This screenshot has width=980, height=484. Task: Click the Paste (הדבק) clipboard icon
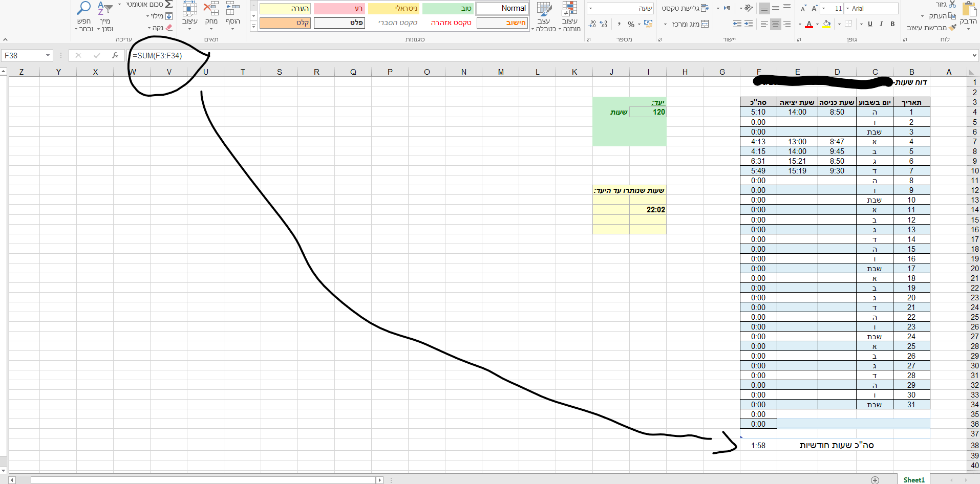click(969, 9)
